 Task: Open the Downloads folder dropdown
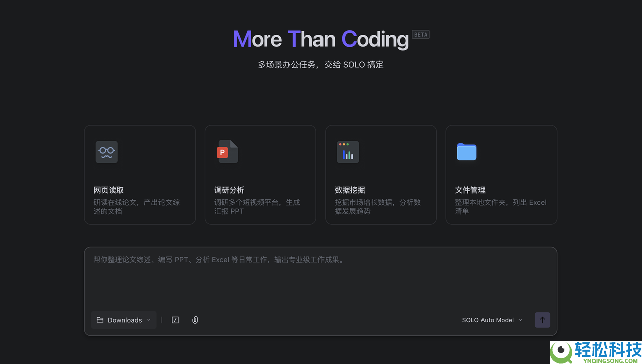(123, 320)
